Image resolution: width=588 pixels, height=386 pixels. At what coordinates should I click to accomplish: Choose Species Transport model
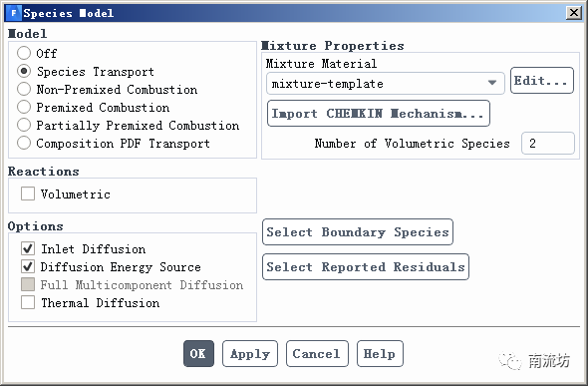[24, 71]
